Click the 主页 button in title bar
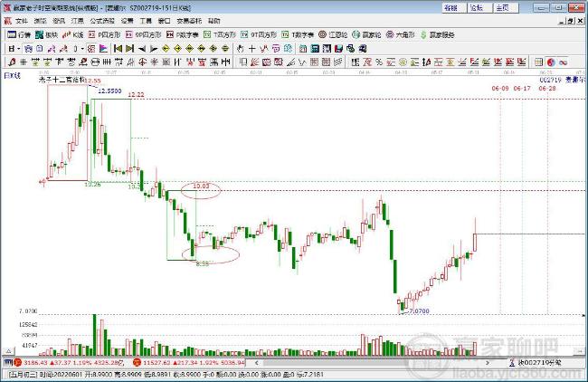This screenshot has height=382, width=588. pyautogui.click(x=505, y=7)
